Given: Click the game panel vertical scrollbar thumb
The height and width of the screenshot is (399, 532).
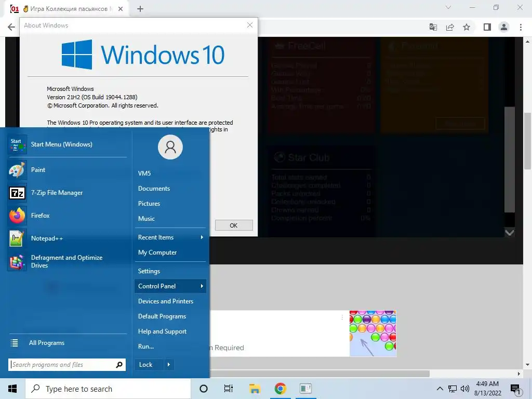Looking at the screenshot, I should pyautogui.click(x=510, y=160).
